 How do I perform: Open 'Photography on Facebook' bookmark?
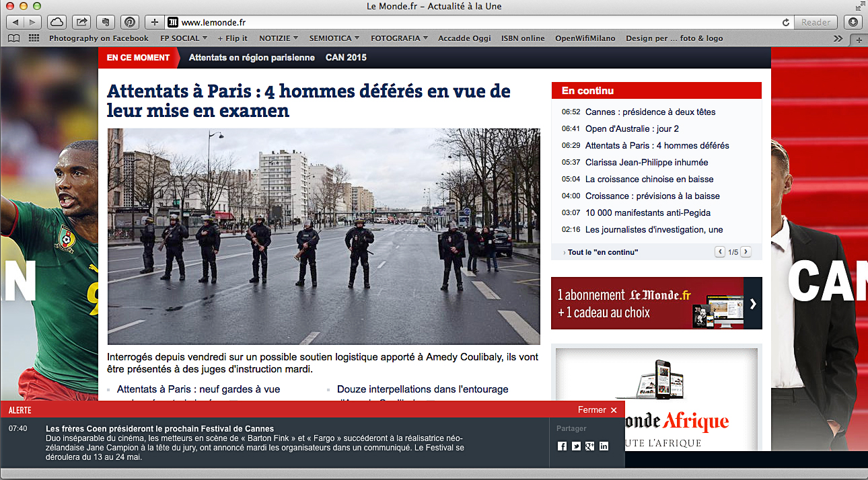tap(99, 38)
